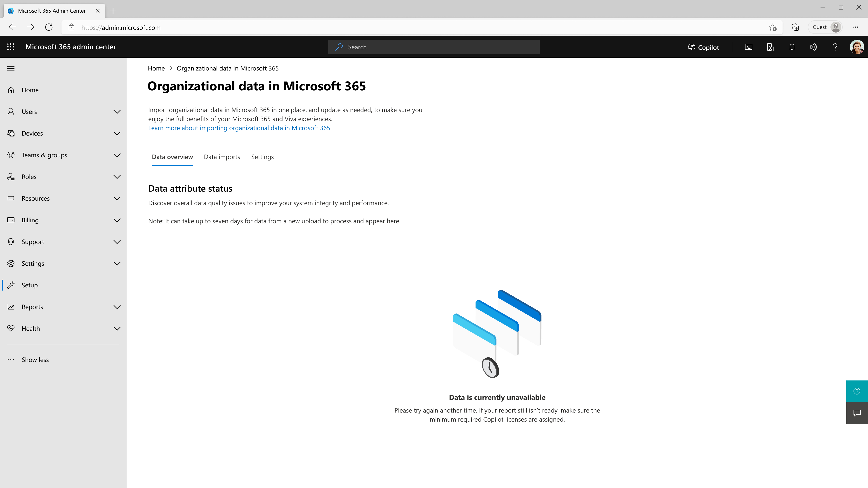The image size is (868, 488).
Task: Click the Resources icon in sidebar
Action: click(x=11, y=198)
